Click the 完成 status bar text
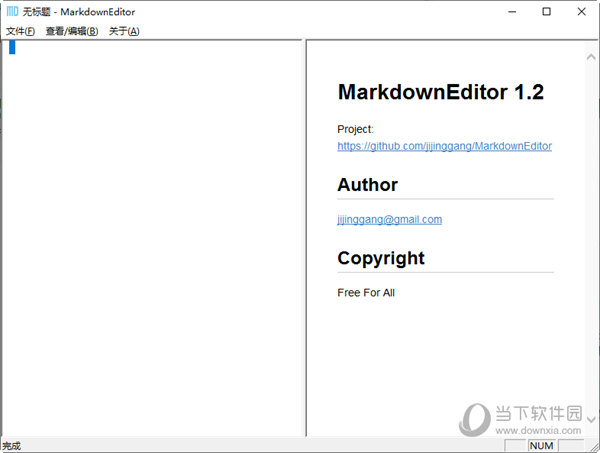The height and width of the screenshot is (453, 600). click(11, 446)
